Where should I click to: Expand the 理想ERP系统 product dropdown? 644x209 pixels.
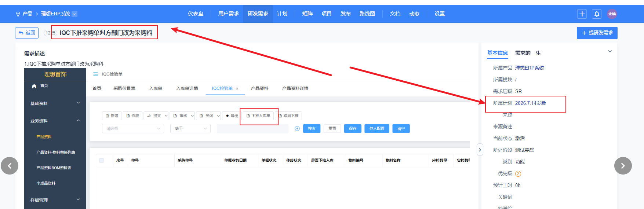[74, 14]
